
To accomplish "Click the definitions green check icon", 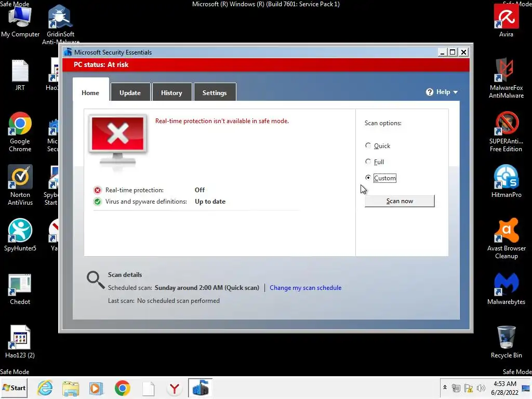I will tap(98, 202).
